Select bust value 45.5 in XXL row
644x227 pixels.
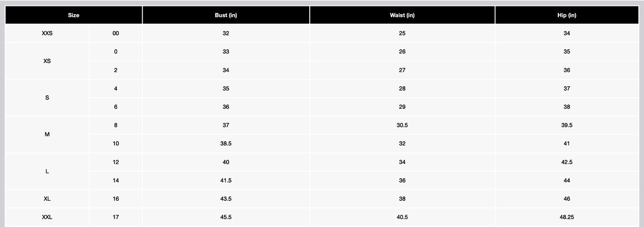226,217
